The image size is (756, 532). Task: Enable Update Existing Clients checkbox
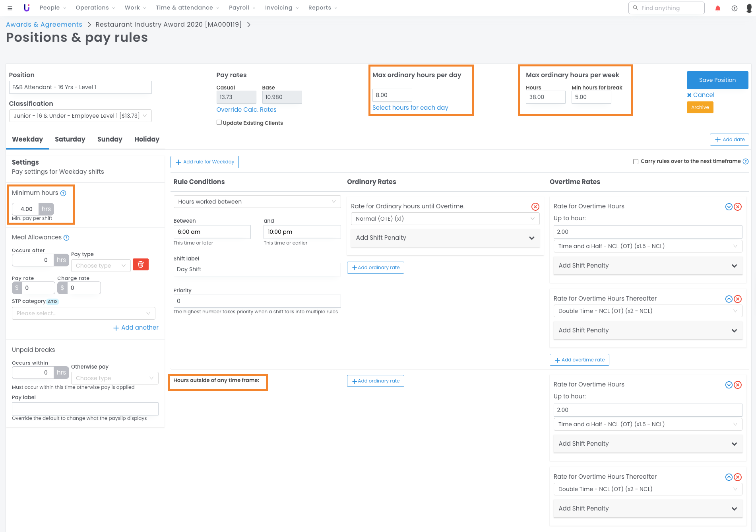tap(219, 122)
